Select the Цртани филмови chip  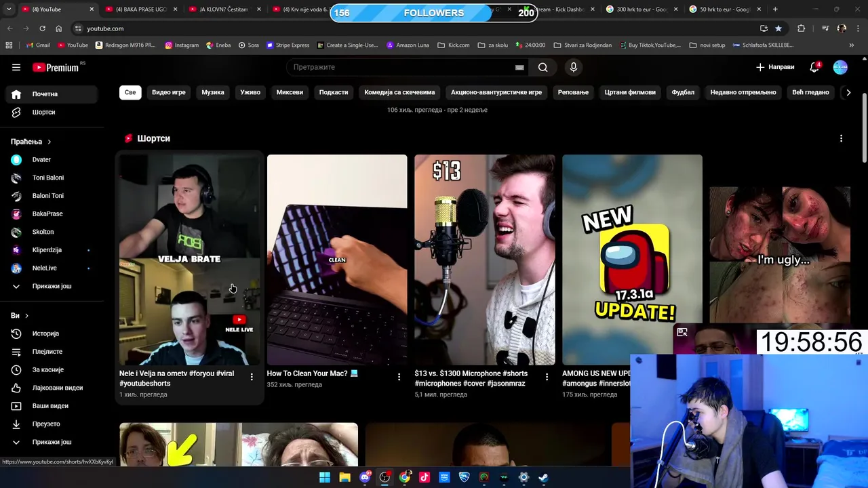(x=630, y=92)
